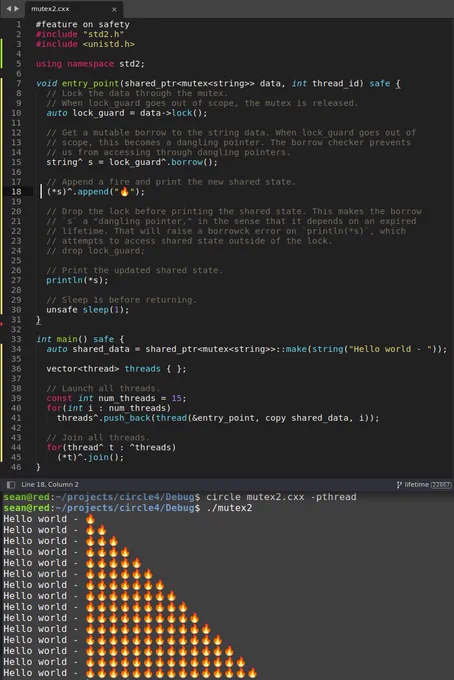Click 'const int num_threads = 15;' line
The height and width of the screenshot is (680, 454).
click(116, 398)
